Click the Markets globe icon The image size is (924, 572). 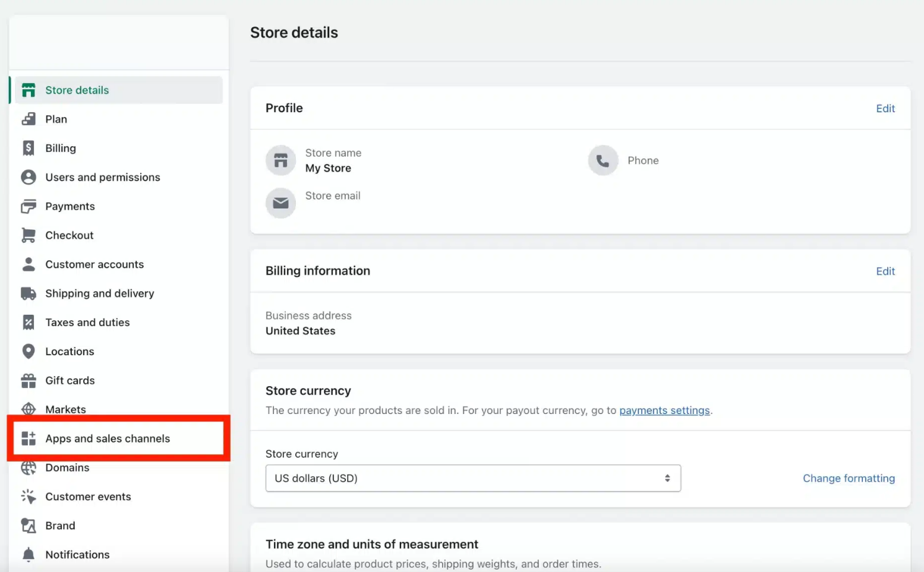tap(29, 409)
